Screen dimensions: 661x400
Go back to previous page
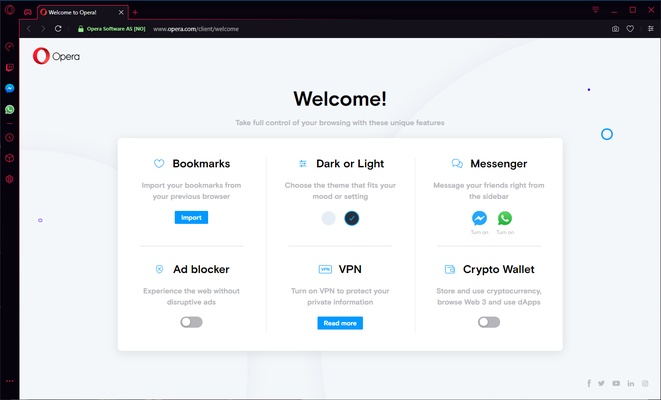(x=29, y=29)
